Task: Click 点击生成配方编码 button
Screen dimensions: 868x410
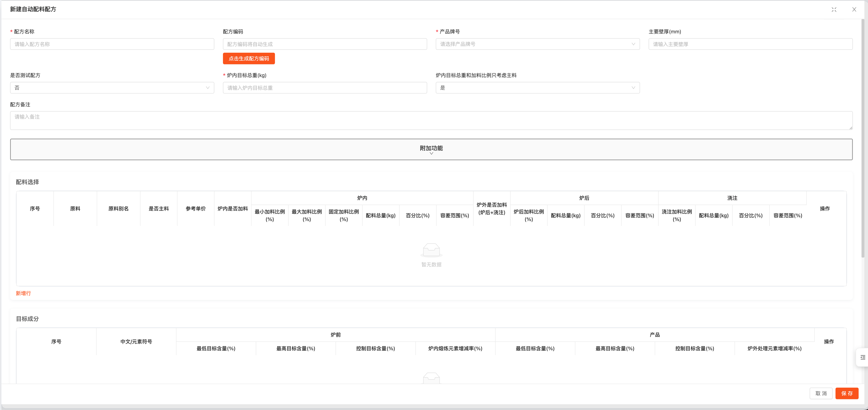Action: [249, 59]
